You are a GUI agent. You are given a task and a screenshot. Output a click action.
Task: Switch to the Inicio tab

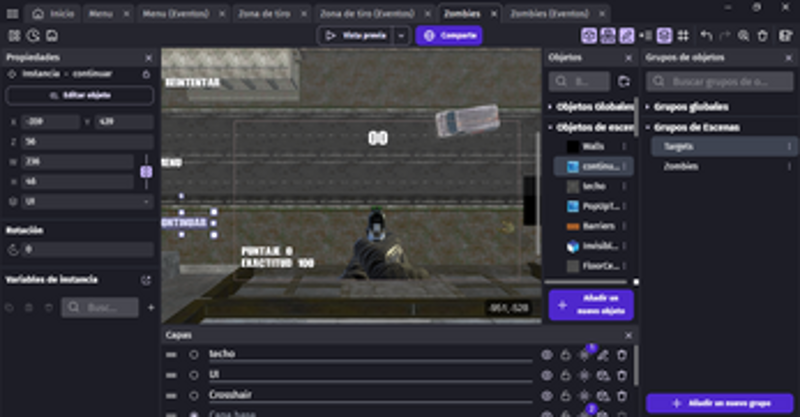tap(53, 14)
